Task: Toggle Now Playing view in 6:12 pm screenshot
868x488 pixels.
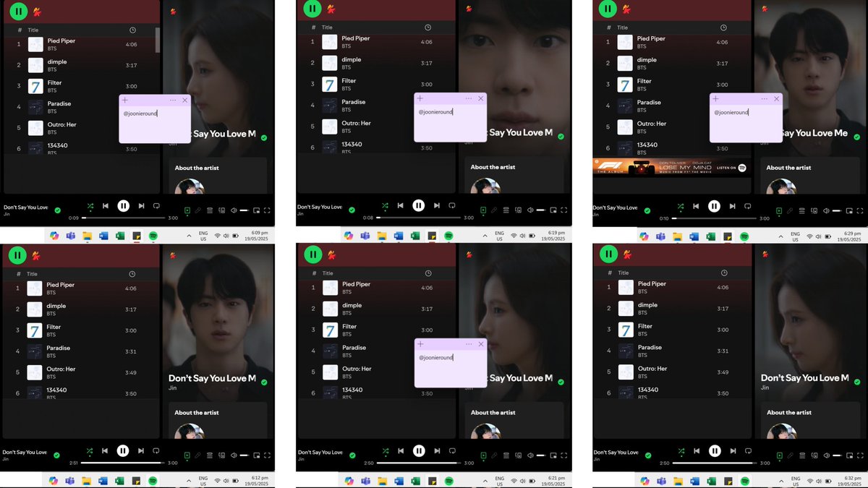Action: pyautogui.click(x=187, y=455)
